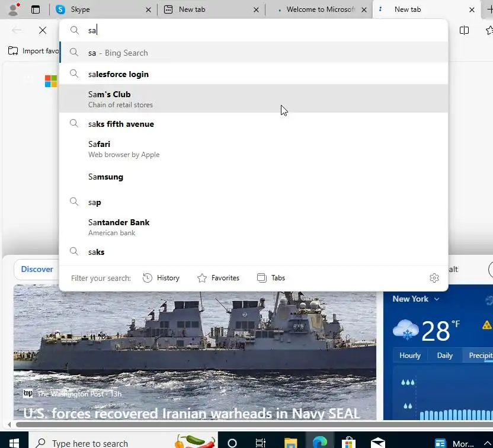Open search suggestion settings gear
The width and height of the screenshot is (493, 448).
(x=434, y=278)
